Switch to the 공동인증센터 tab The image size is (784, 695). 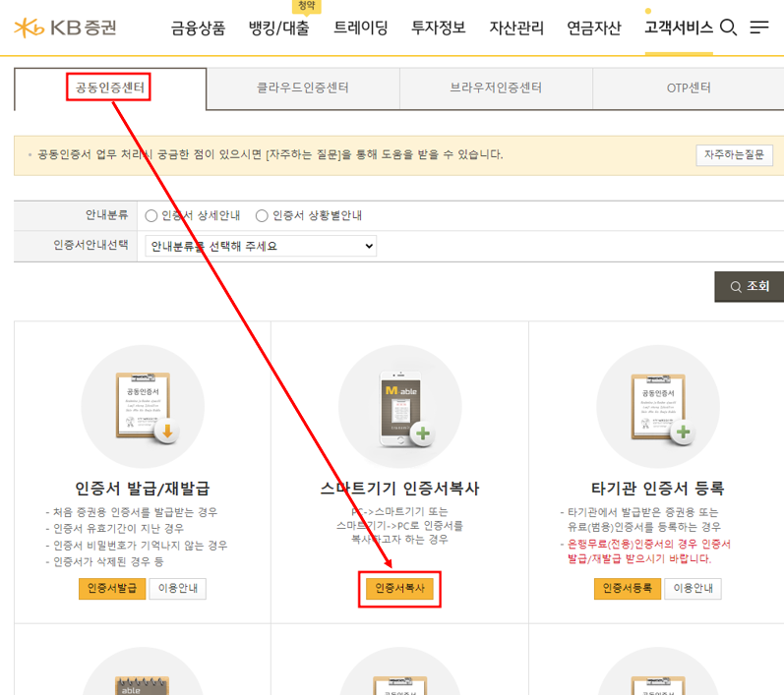pos(110,87)
